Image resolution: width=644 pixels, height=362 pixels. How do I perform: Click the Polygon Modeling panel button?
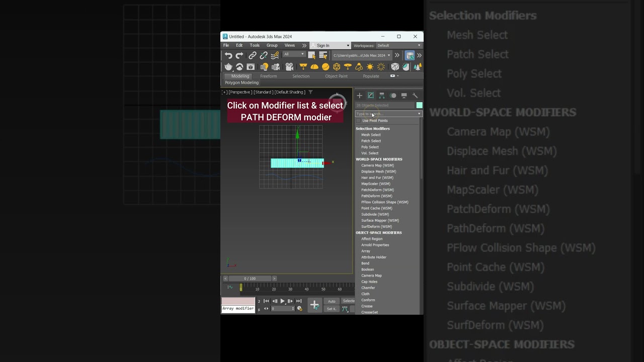(x=242, y=82)
